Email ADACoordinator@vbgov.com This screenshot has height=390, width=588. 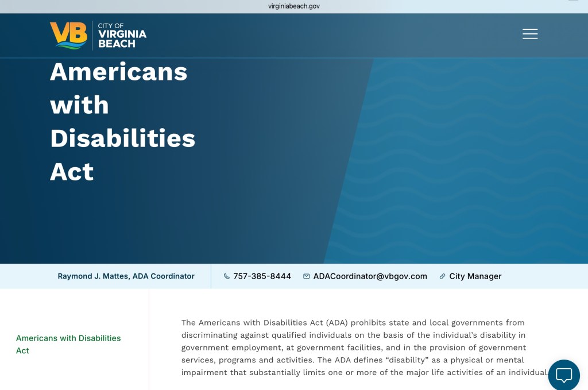(370, 276)
